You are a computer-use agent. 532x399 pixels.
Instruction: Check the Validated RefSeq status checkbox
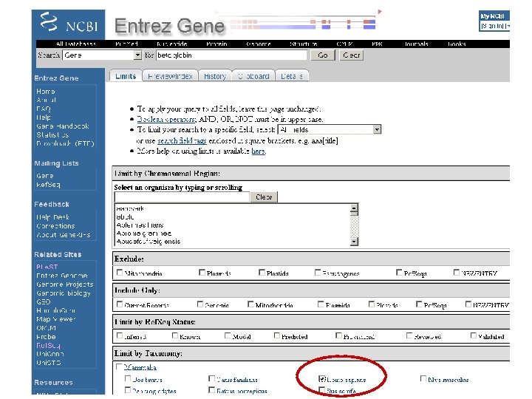[474, 335]
